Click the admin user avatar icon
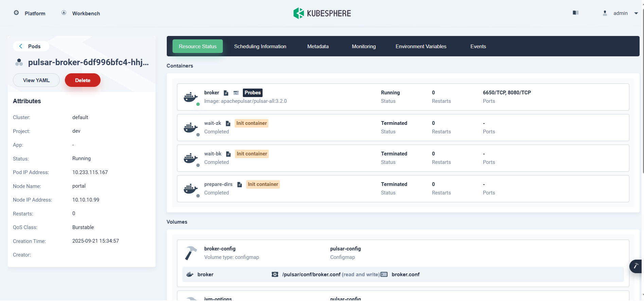The image size is (644, 301). (605, 13)
